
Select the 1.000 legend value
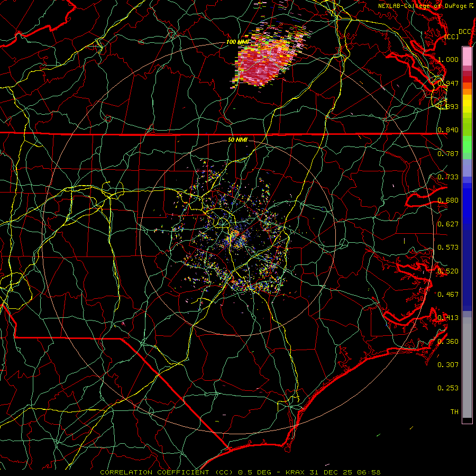click(448, 59)
